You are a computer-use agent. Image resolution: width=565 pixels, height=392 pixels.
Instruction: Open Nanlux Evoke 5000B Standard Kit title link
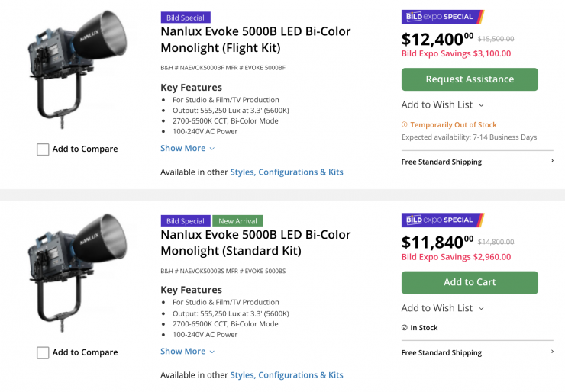click(255, 242)
